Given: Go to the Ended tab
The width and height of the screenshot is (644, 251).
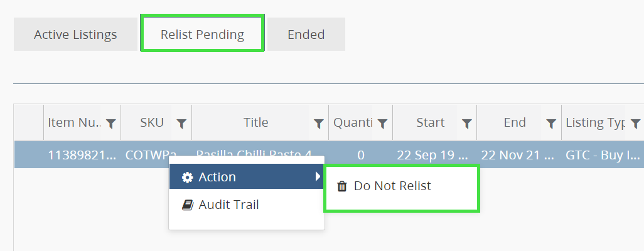Looking at the screenshot, I should [306, 35].
